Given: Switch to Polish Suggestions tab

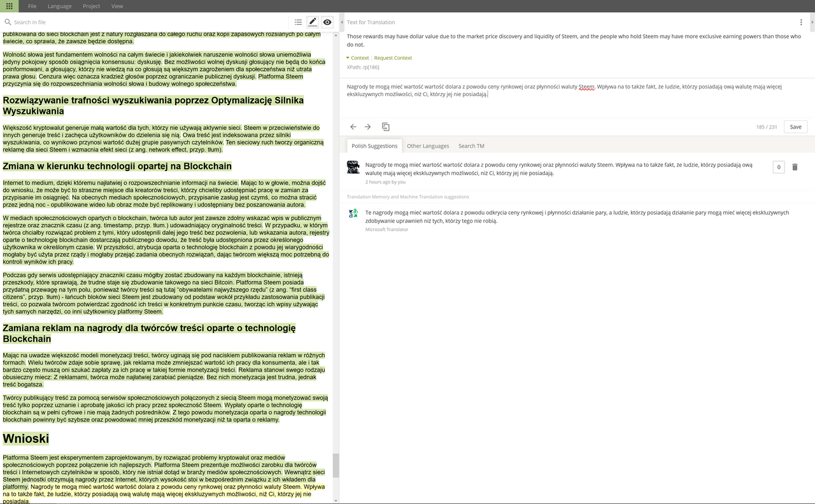Looking at the screenshot, I should [x=374, y=146].
